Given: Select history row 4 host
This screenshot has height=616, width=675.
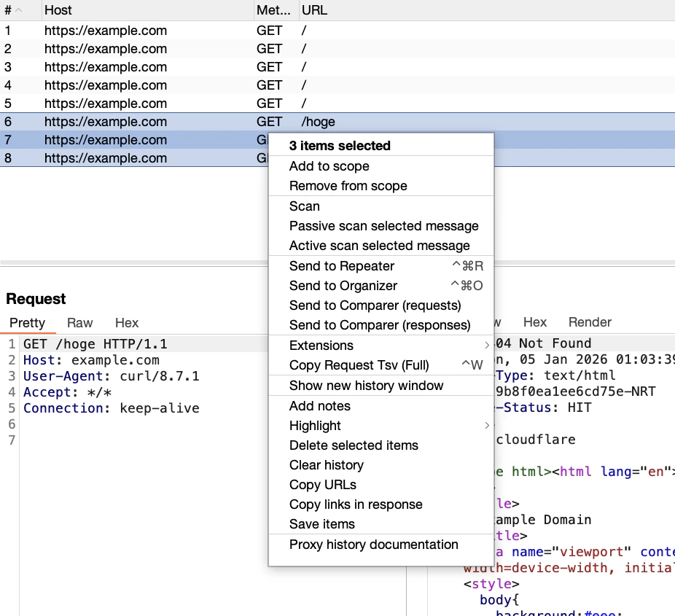Looking at the screenshot, I should (106, 85).
